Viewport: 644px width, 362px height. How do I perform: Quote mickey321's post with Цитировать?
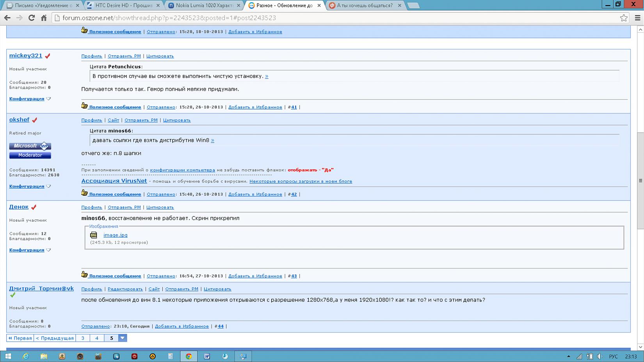click(160, 56)
